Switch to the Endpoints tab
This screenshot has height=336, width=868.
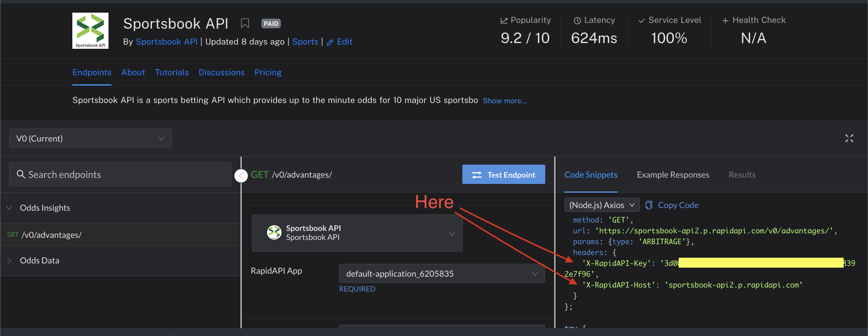[92, 72]
